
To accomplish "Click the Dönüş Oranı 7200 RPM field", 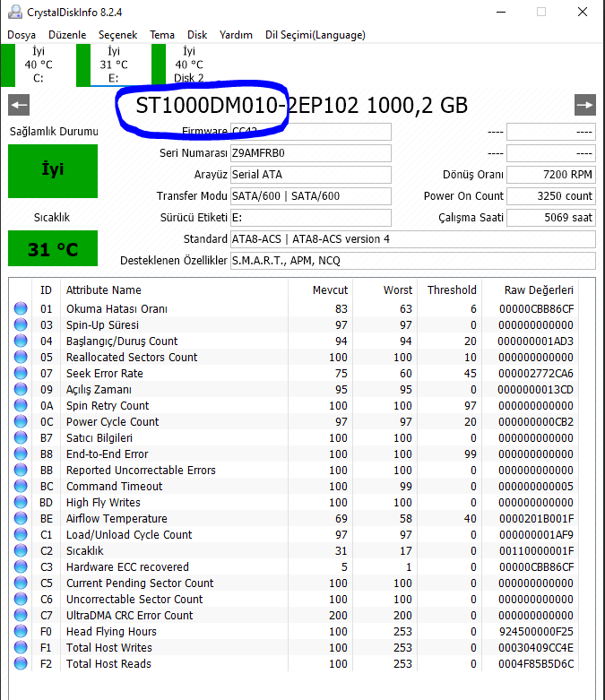I will [551, 175].
